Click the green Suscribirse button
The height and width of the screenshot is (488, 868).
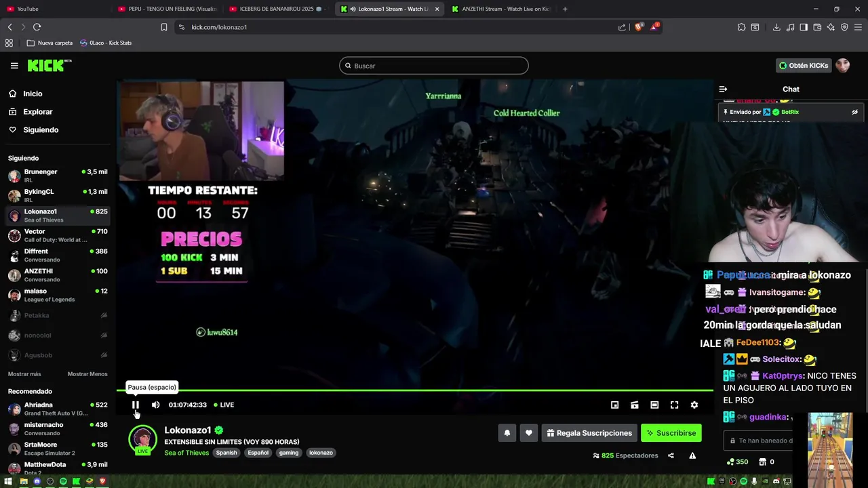click(x=671, y=433)
